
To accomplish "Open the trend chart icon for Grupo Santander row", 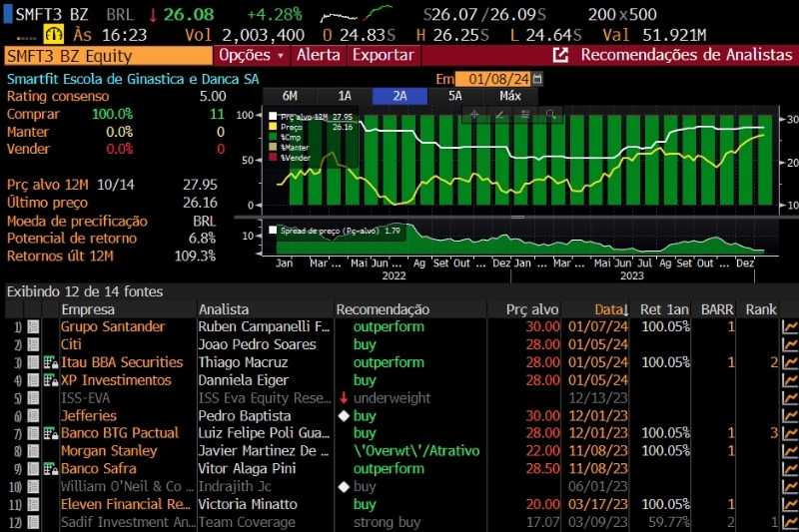I will pos(790,326).
